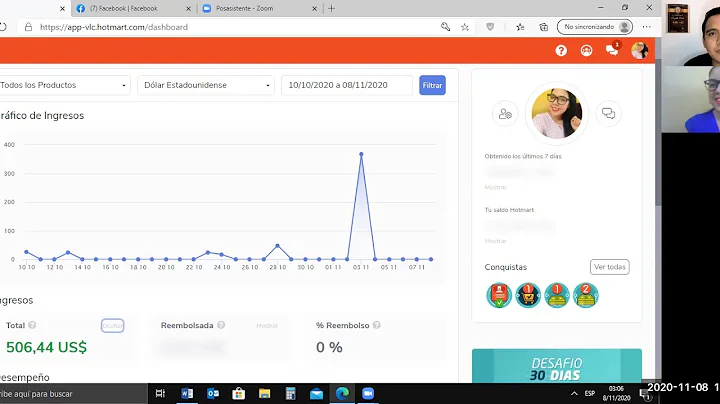
Task: Click the No sincronizando profile button
Action: click(595, 27)
